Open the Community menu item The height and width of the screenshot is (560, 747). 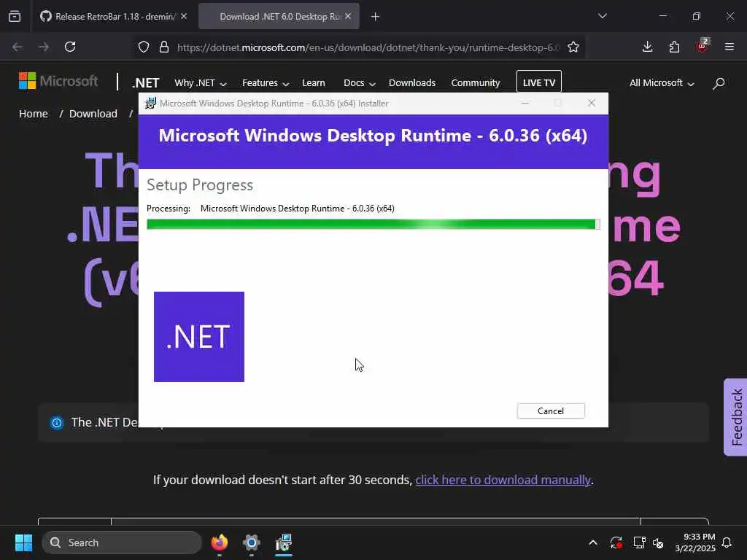(x=476, y=83)
